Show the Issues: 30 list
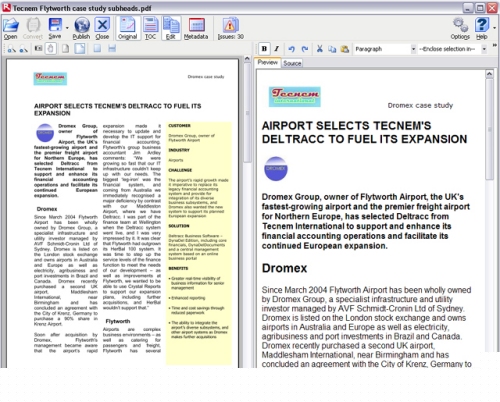This screenshot has width=500, height=402. [230, 28]
